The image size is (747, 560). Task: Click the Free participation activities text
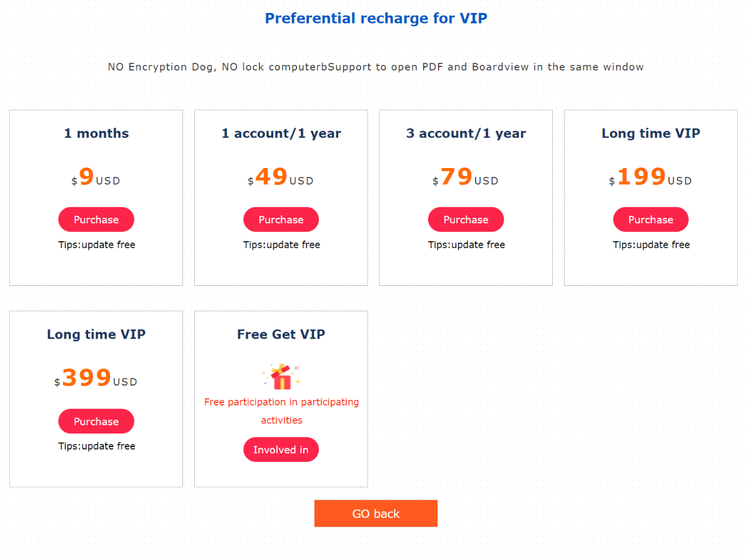click(x=281, y=411)
